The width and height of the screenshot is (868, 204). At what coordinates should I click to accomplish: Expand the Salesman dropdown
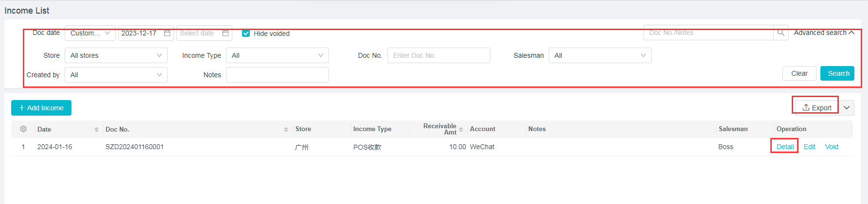click(x=600, y=55)
